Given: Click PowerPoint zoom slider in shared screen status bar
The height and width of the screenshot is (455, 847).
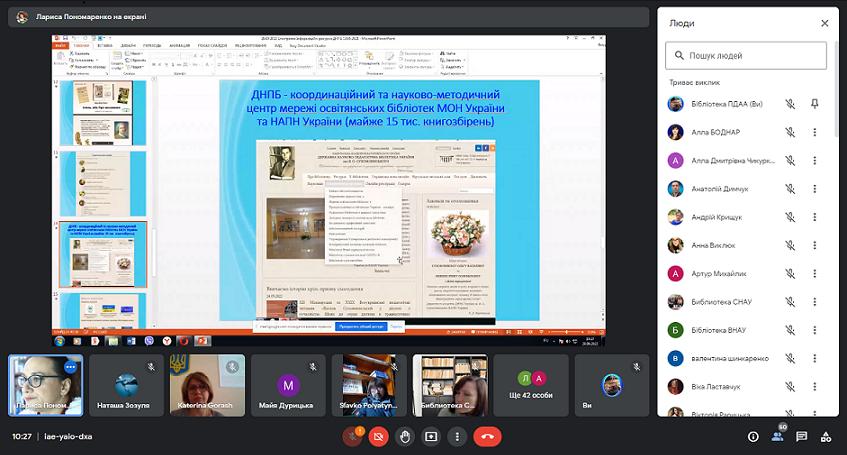Looking at the screenshot, I should pyautogui.click(x=566, y=332).
